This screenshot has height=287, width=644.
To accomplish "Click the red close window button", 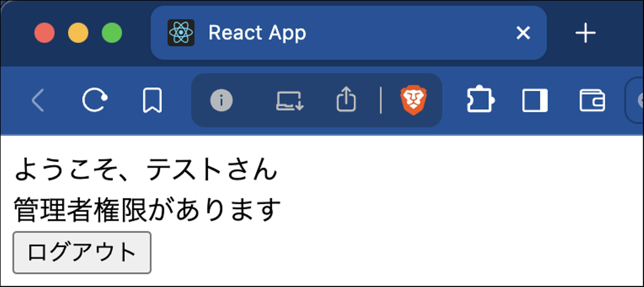I will click(45, 33).
